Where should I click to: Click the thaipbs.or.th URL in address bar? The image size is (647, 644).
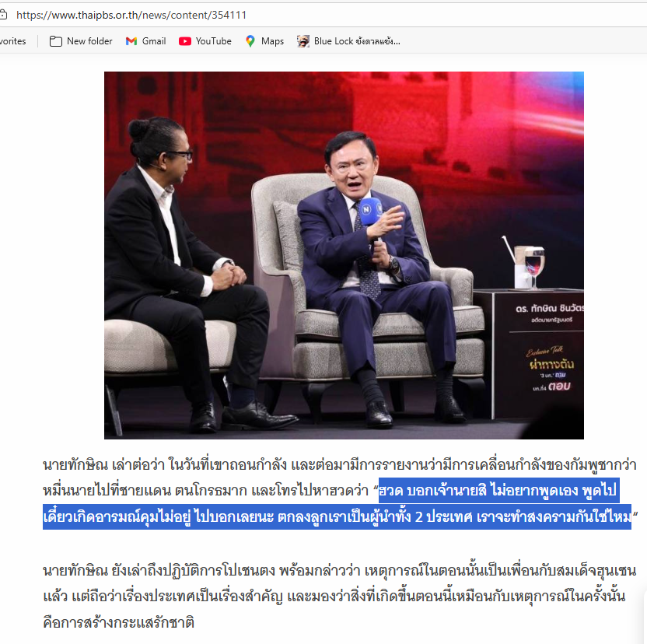pyautogui.click(x=131, y=16)
